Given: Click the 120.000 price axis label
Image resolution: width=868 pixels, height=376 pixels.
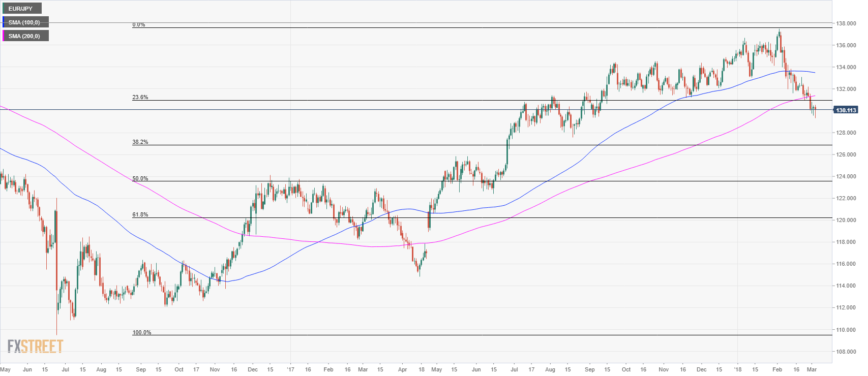Looking at the screenshot, I should coord(847,220).
